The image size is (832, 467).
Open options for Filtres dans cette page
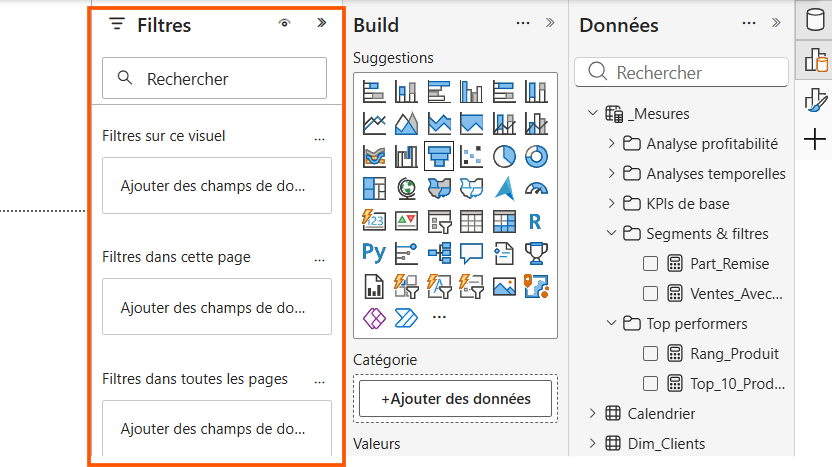(x=319, y=261)
